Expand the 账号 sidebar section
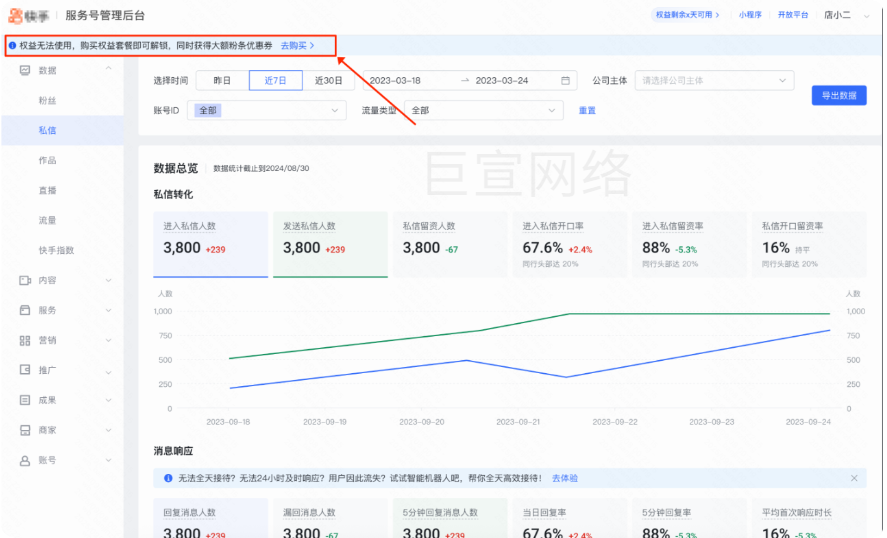 [x=109, y=460]
